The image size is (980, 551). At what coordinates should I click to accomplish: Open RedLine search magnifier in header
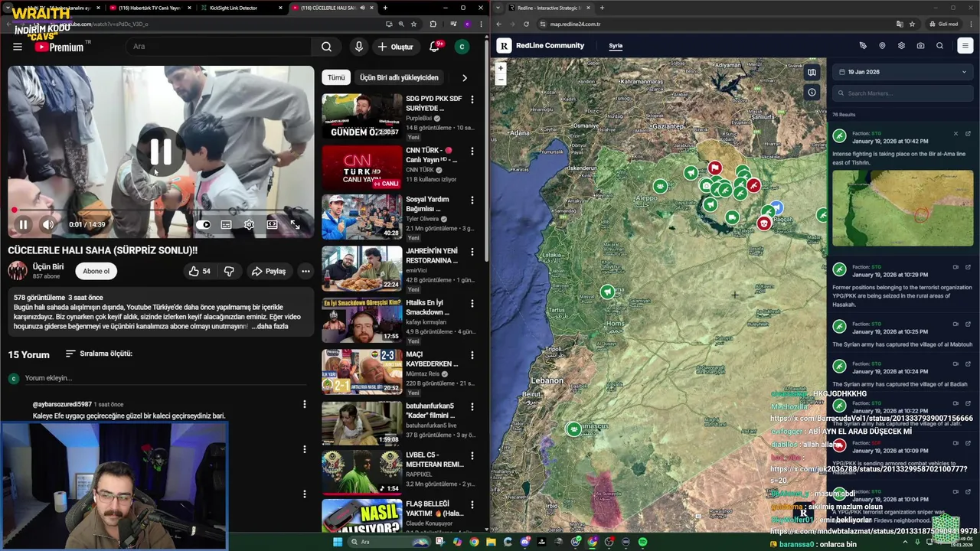pyautogui.click(x=939, y=45)
